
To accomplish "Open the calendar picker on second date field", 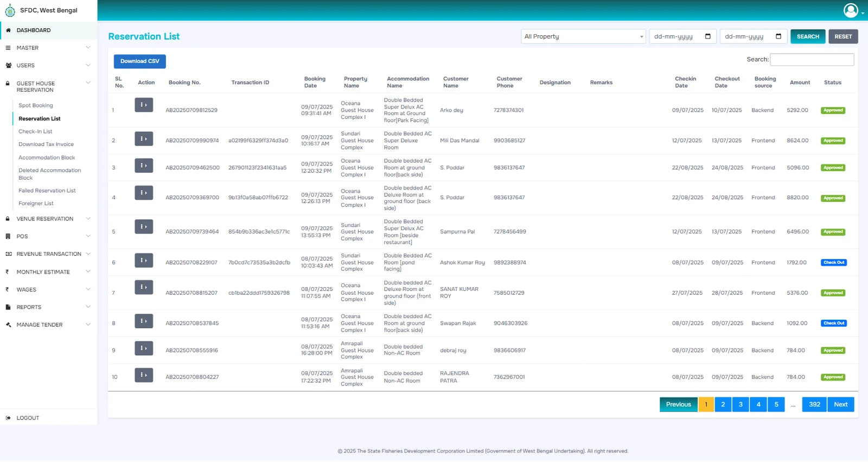I will [x=778, y=36].
